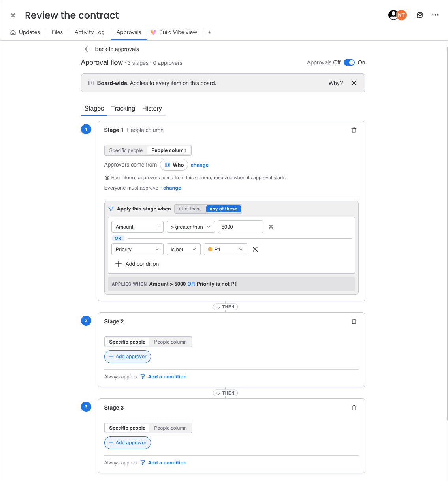This screenshot has height=481, width=448.
Task: Switch to the Tracking tab
Action: (x=123, y=108)
